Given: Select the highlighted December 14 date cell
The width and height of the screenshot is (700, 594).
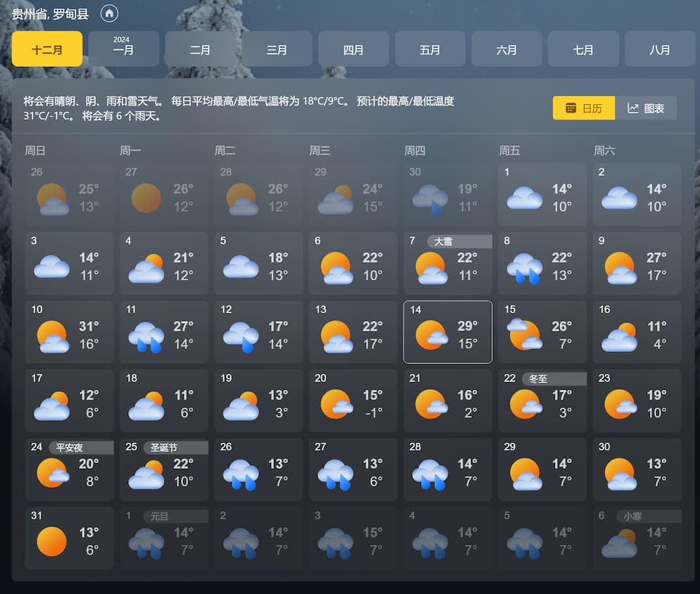Looking at the screenshot, I should [447, 331].
